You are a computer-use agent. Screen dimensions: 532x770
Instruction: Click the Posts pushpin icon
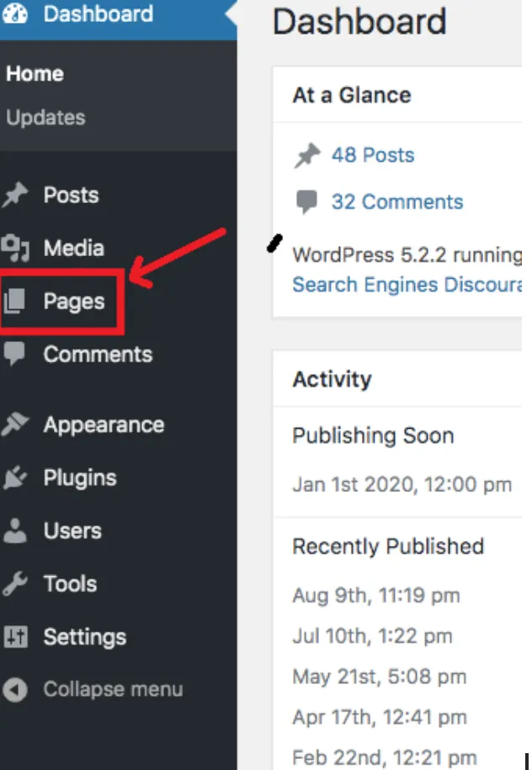coord(15,195)
